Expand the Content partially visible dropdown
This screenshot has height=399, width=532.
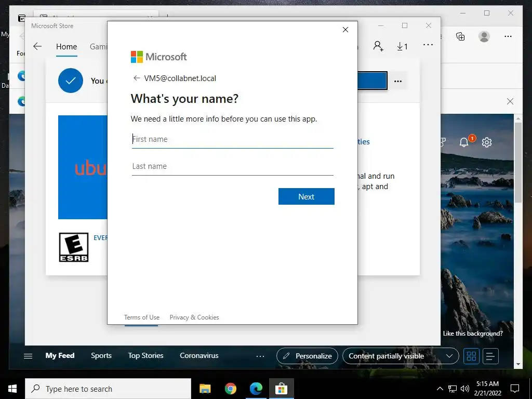coord(401,356)
